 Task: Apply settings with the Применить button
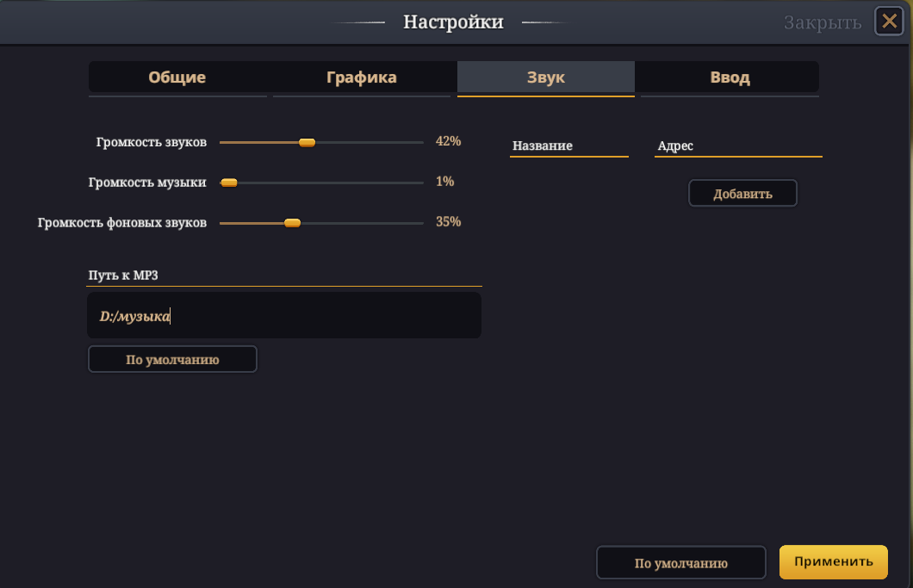[833, 562]
